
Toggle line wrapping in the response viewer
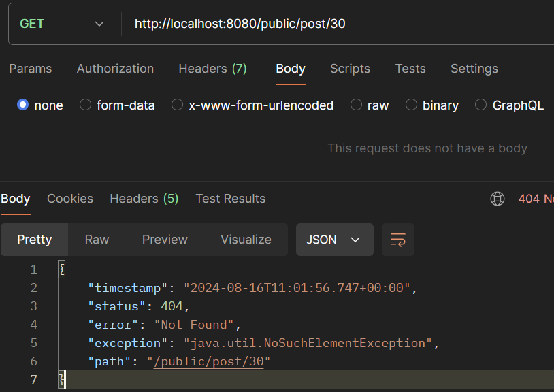[397, 240]
